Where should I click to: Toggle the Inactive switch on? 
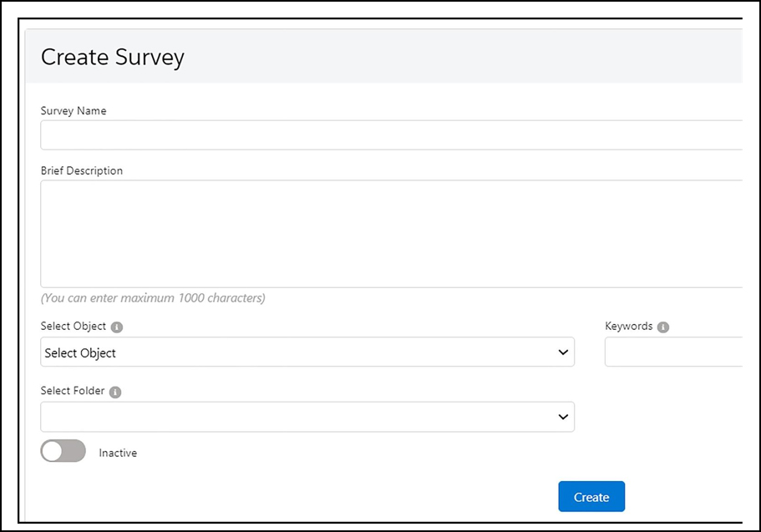63,451
